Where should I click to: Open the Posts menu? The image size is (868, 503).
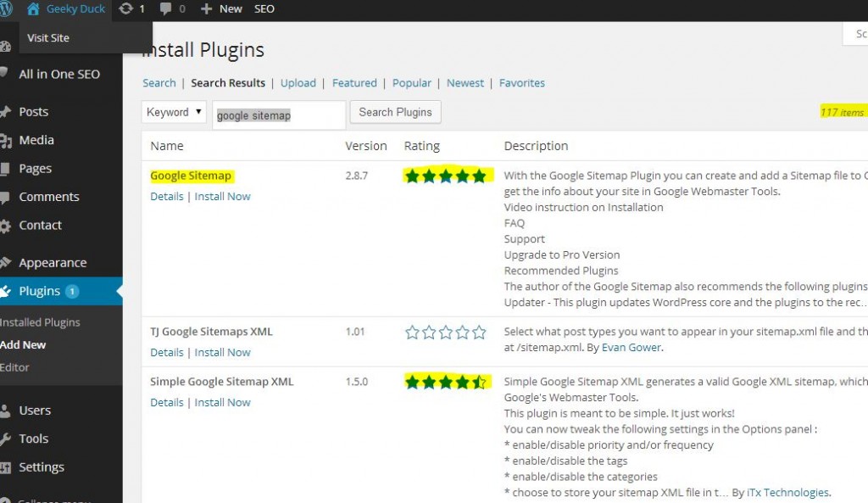pos(34,112)
